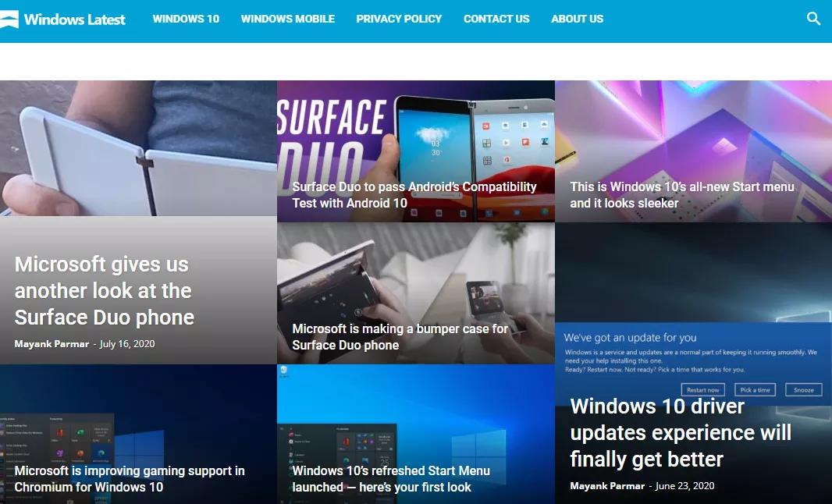The width and height of the screenshot is (832, 504).
Task: Click author Mayank Parmar under Surface Duo article
Action: (50, 343)
